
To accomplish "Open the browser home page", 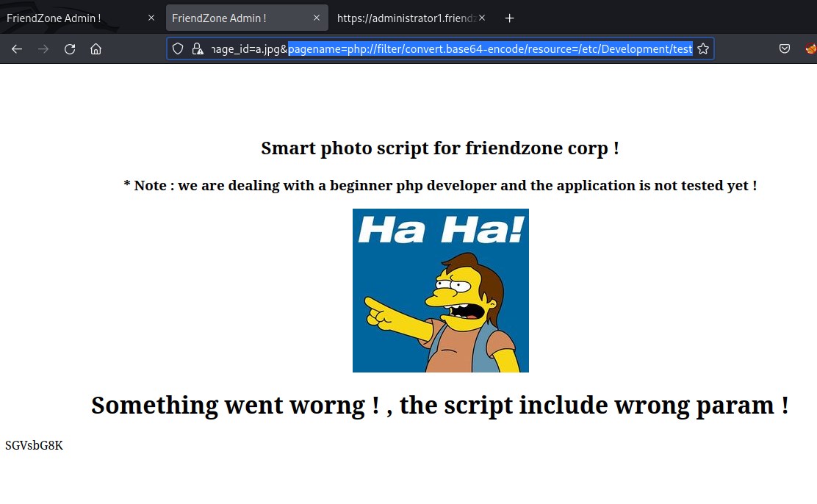I will coord(96,49).
